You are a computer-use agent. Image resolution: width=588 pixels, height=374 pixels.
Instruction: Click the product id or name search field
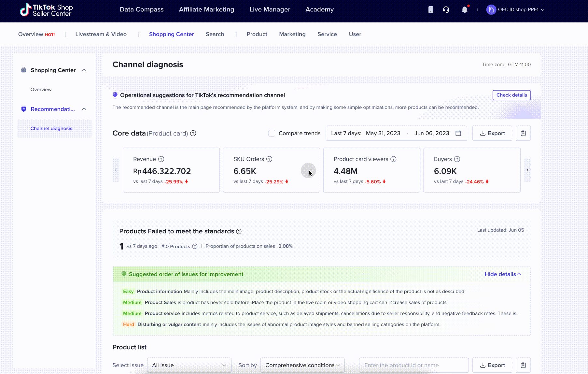pyautogui.click(x=413, y=365)
